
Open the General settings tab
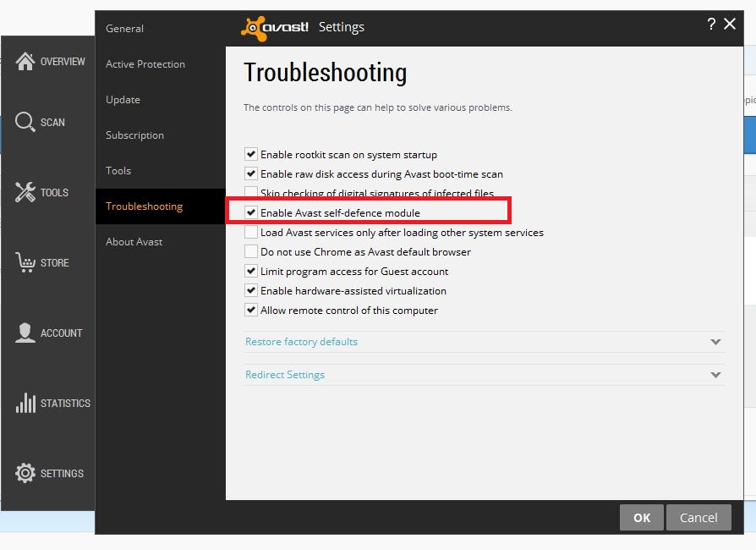160,29
